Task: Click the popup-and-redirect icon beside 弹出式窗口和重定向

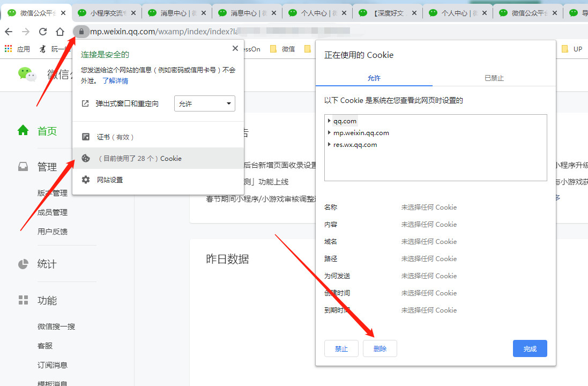Action: tap(85, 103)
